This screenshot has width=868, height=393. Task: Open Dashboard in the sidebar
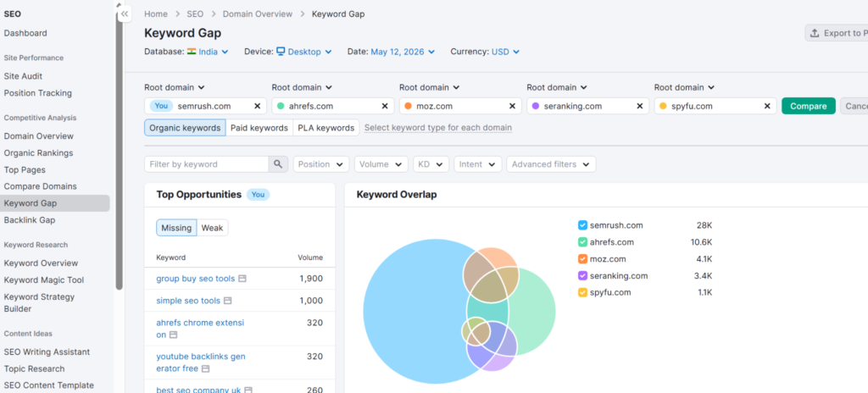(x=25, y=33)
